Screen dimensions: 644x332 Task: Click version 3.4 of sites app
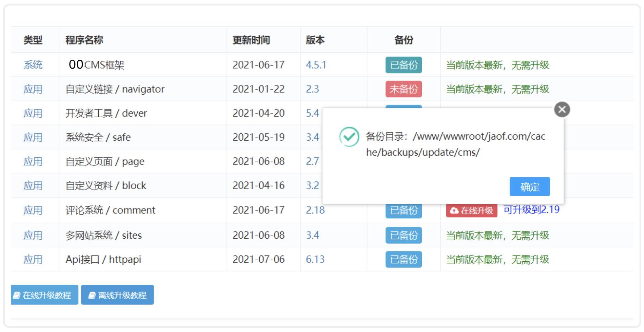pos(312,235)
